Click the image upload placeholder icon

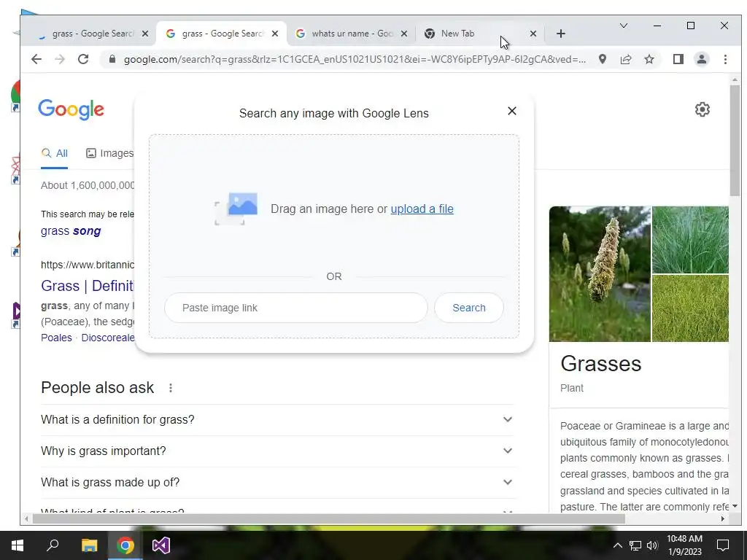(236, 209)
